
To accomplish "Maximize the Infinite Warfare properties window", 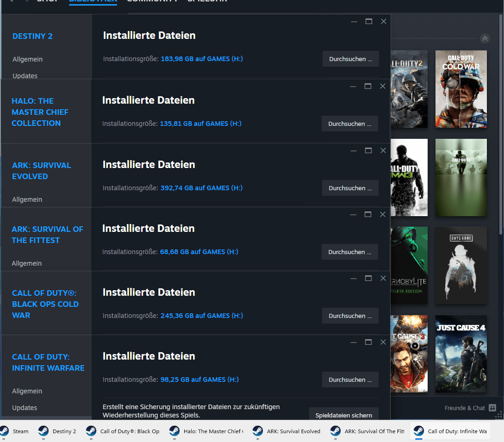I will [x=368, y=342].
